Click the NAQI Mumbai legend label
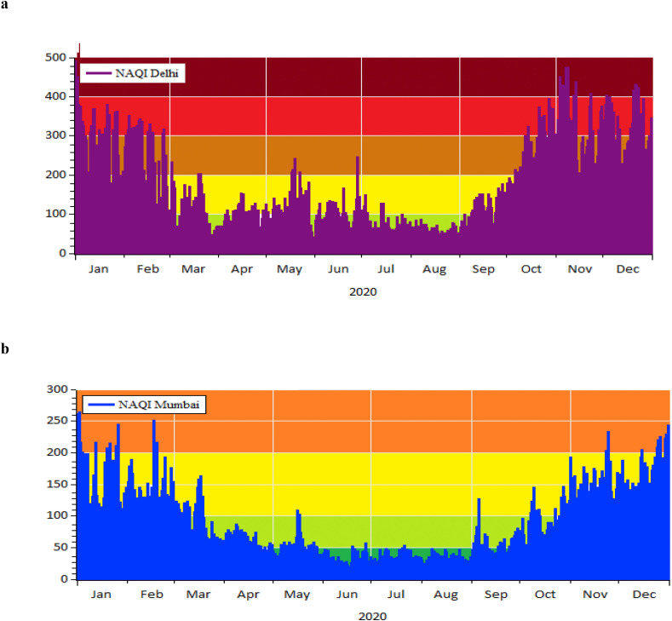Screen dimensions: 672x621 point(158,405)
